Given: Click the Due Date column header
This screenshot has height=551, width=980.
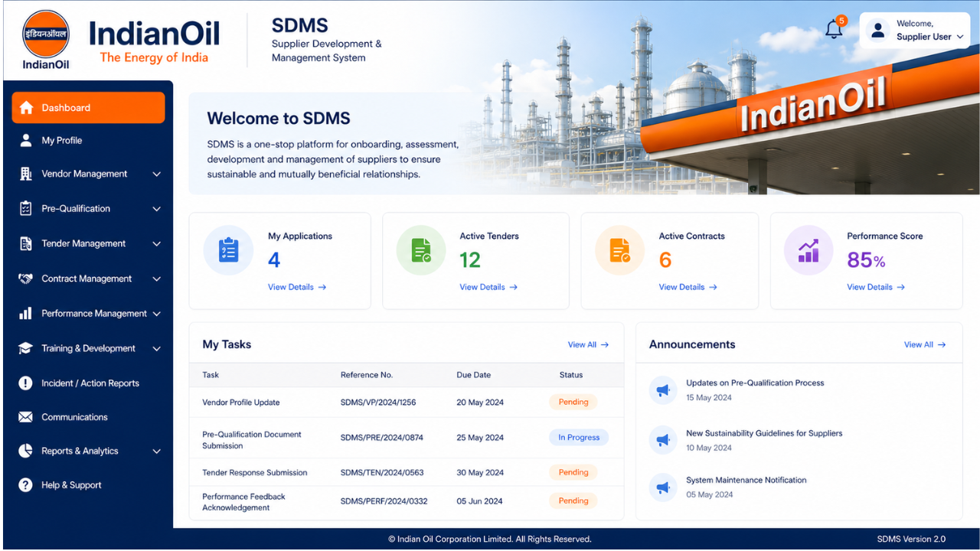Looking at the screenshot, I should click(x=474, y=375).
